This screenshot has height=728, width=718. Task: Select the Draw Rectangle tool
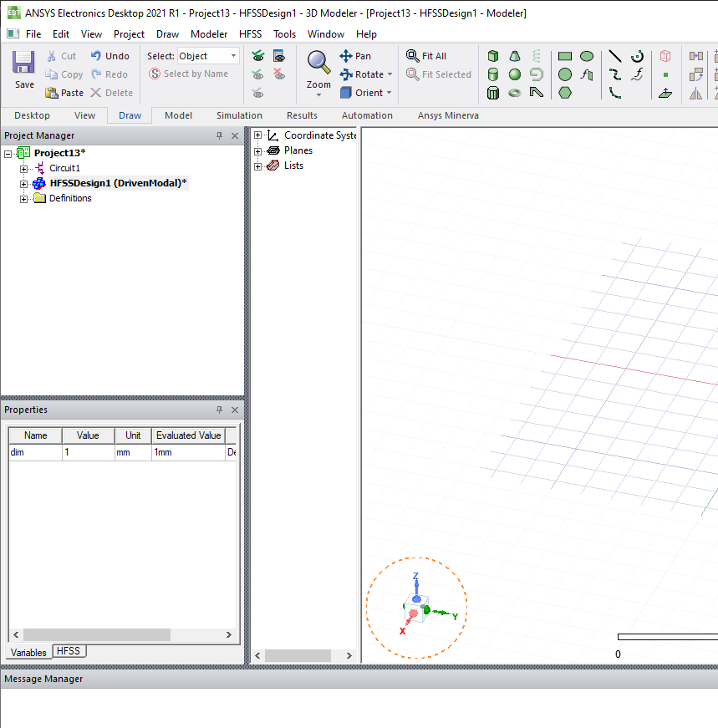click(x=565, y=56)
